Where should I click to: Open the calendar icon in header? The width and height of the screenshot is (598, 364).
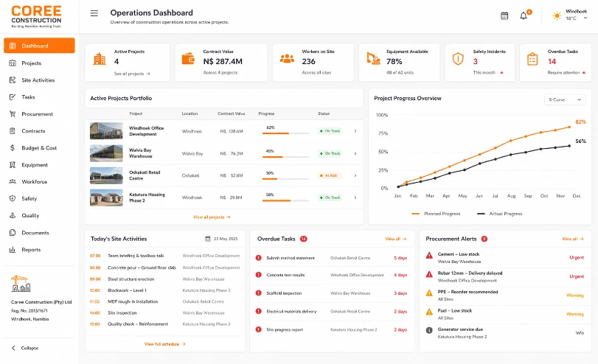pos(504,15)
